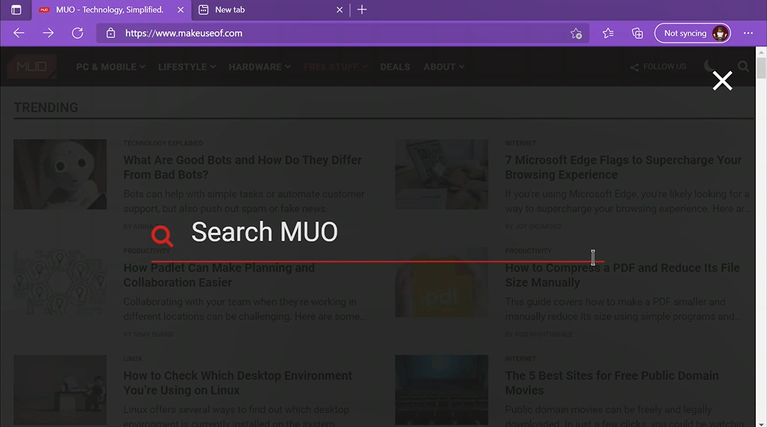The width and height of the screenshot is (767, 427).
Task: Click the red search magnifier icon
Action: 162,236
